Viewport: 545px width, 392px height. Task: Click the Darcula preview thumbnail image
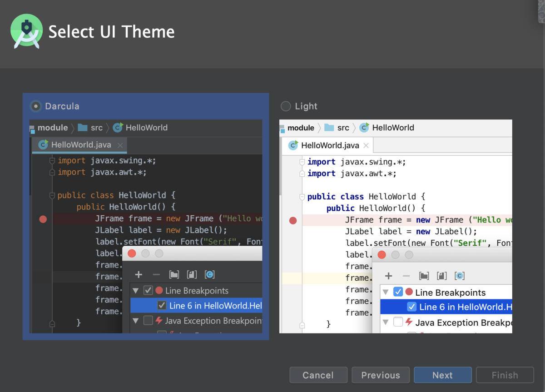[x=146, y=226]
